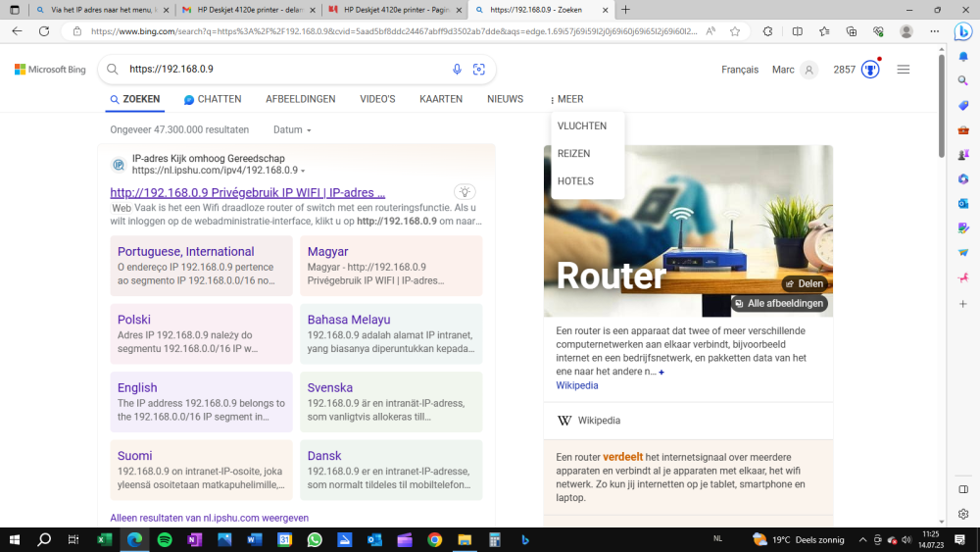Open Outlook icon in Edge sidebar
The width and height of the screenshot is (980, 552).
(963, 203)
